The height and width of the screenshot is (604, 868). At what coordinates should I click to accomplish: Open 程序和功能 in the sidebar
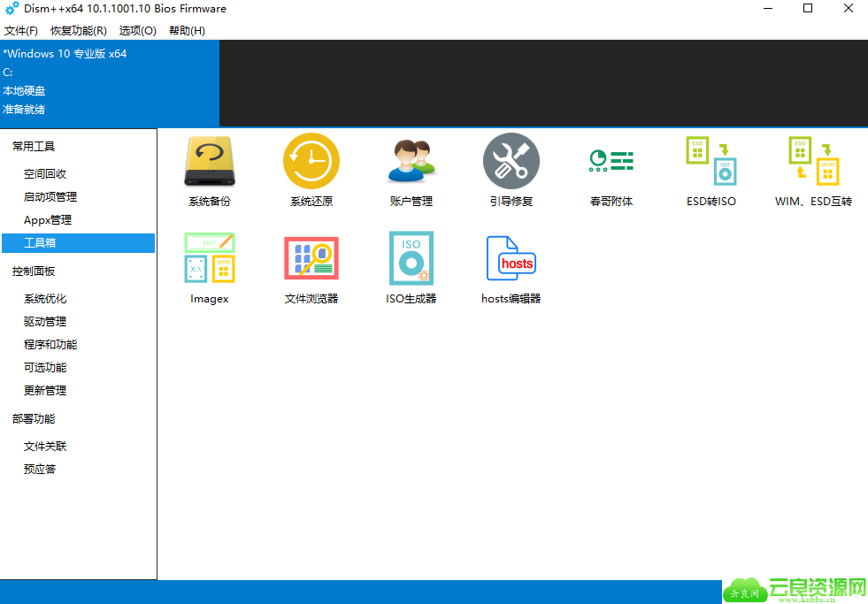coord(50,345)
